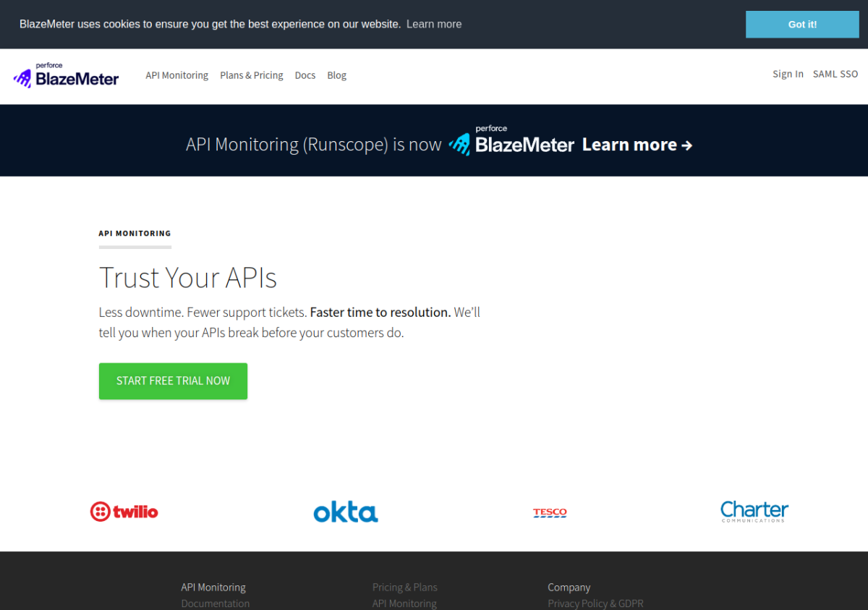This screenshot has height=610, width=868.
Task: Open footer Pricing & Plans link
Action: point(405,588)
